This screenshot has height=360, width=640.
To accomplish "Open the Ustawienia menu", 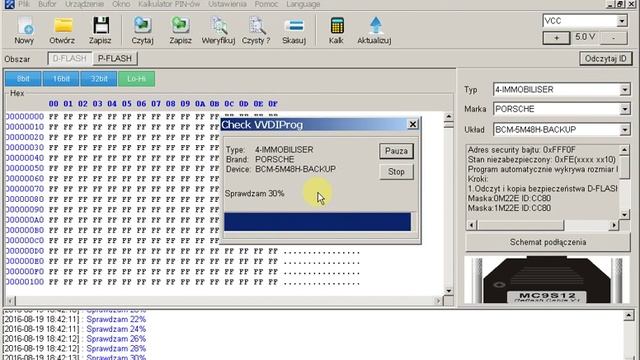I will pyautogui.click(x=227, y=4).
